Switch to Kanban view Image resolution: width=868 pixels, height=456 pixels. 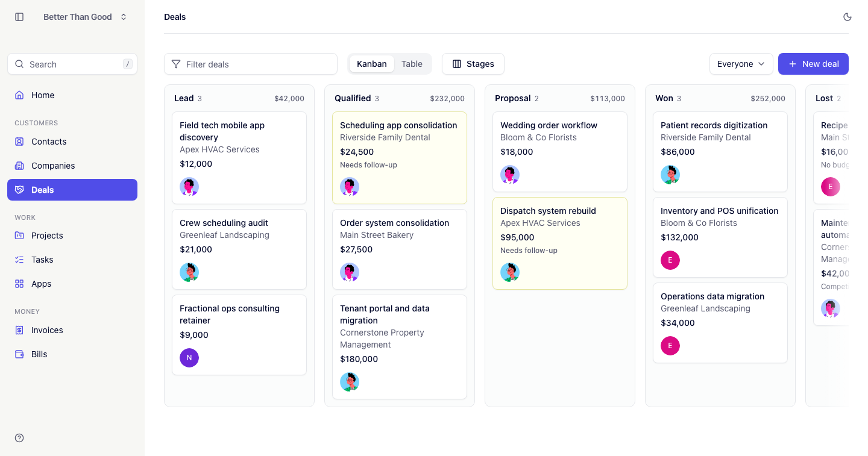click(x=372, y=64)
